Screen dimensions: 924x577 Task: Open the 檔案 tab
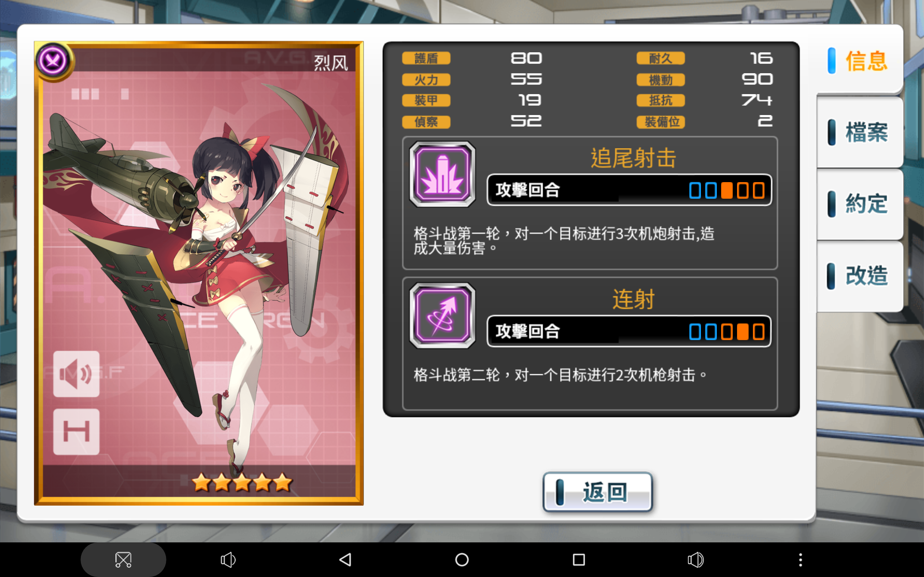(x=859, y=132)
